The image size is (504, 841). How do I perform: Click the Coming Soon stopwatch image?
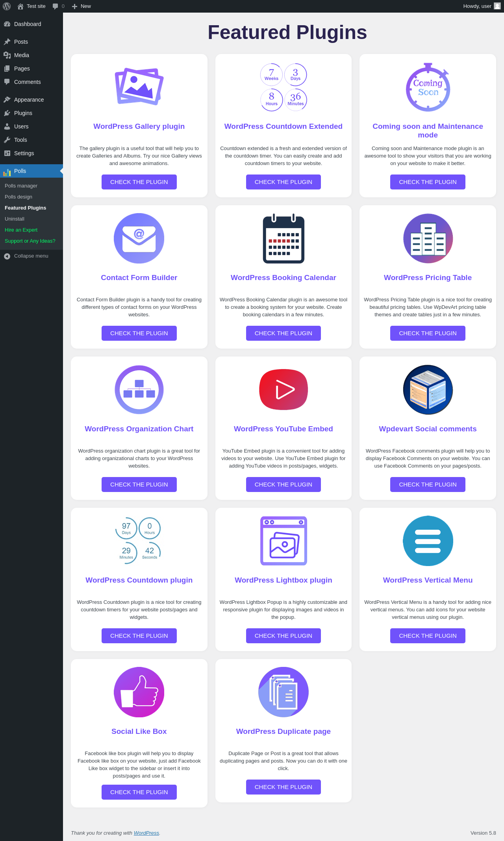coord(428,87)
